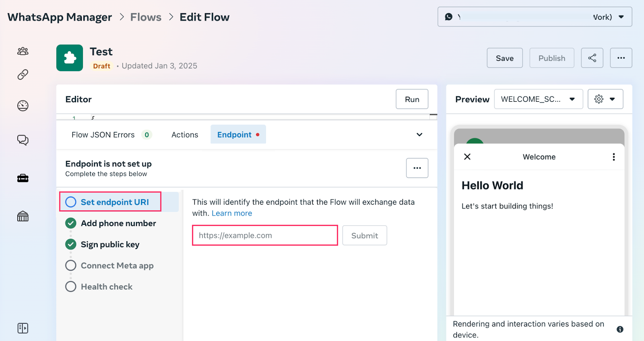The image size is (644, 341).
Task: Click the Draft status badge
Action: [101, 66]
